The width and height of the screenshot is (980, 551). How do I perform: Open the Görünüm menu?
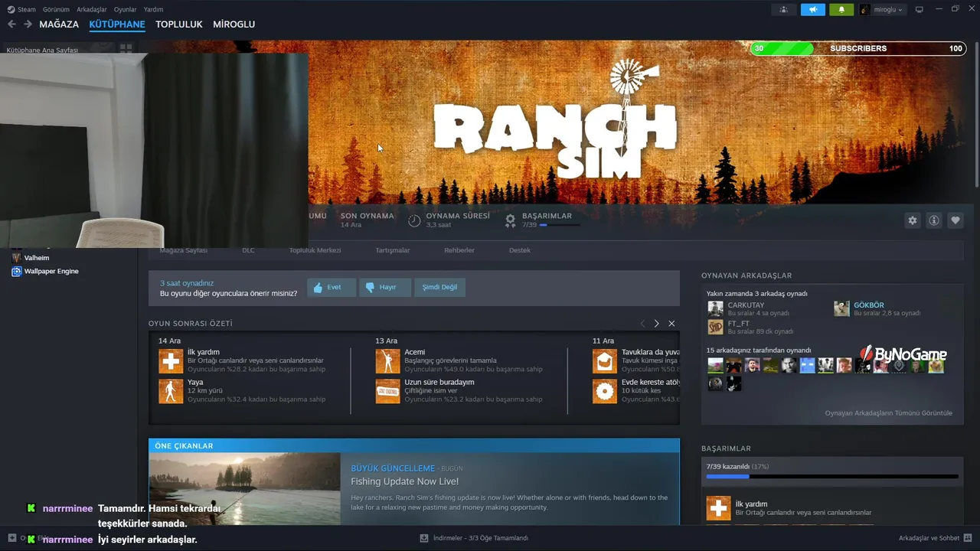tap(56, 9)
